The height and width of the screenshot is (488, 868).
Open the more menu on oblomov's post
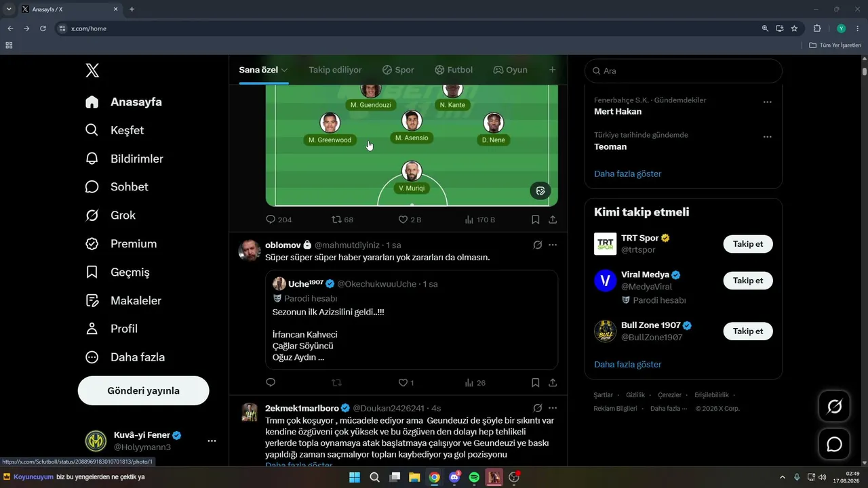(x=553, y=245)
